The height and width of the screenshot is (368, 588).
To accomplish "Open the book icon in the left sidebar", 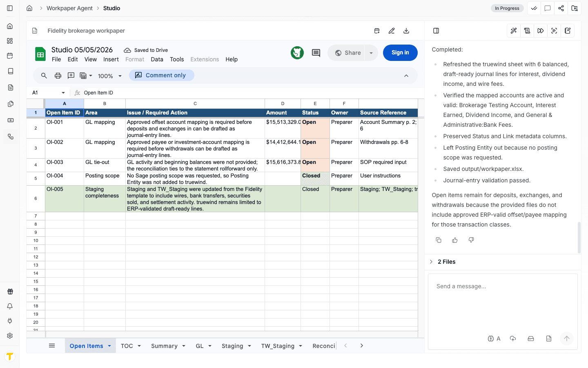I will (10, 71).
